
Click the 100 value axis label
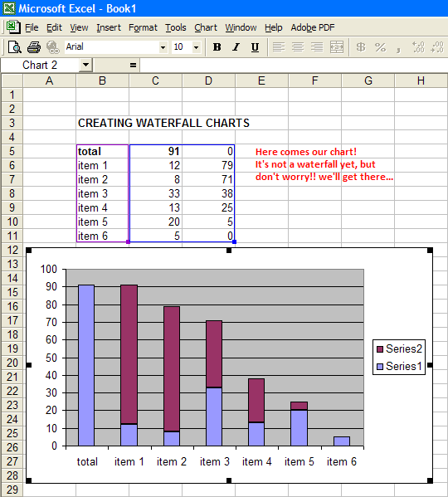coord(48,270)
